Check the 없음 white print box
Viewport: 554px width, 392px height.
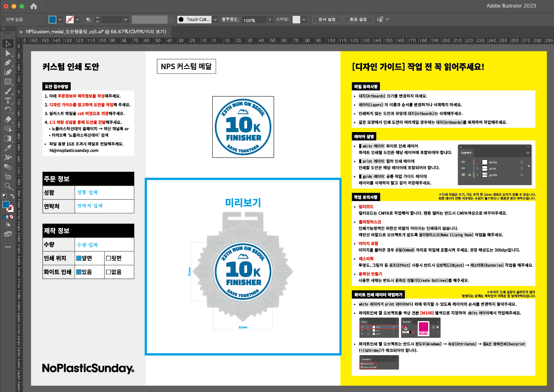(109, 272)
